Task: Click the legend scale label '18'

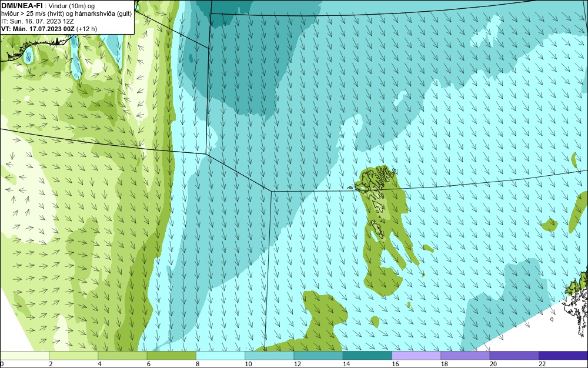Action: coord(445,364)
